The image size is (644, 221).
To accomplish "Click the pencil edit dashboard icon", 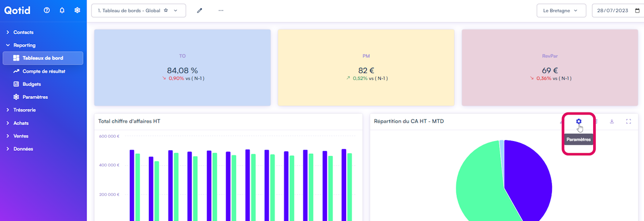I will (x=199, y=11).
